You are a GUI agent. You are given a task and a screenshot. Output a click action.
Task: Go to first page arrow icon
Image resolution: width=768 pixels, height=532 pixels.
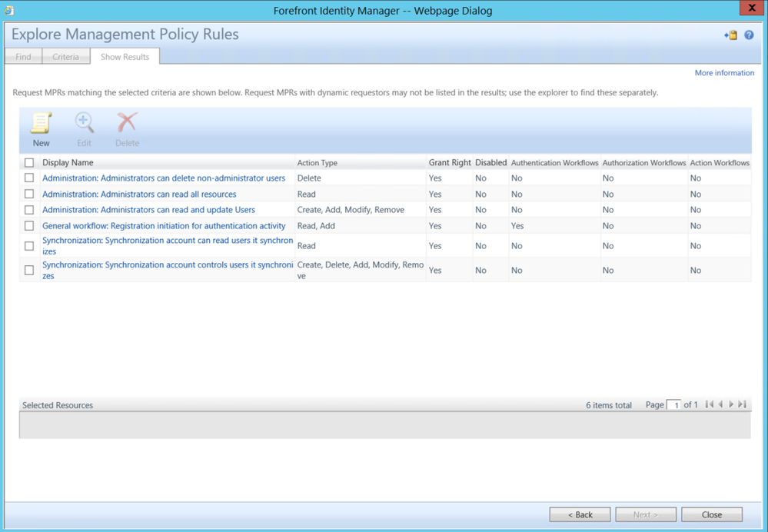(710, 404)
